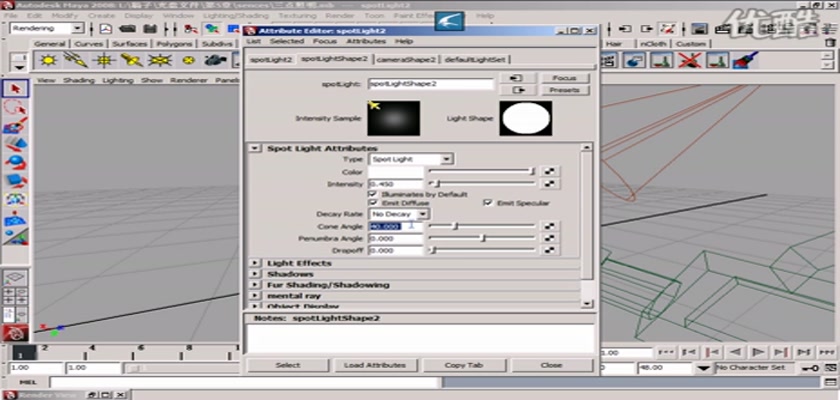Click the red-crossed shelf icon
Screen dimensions: 840x400
pyautogui.click(x=690, y=59)
